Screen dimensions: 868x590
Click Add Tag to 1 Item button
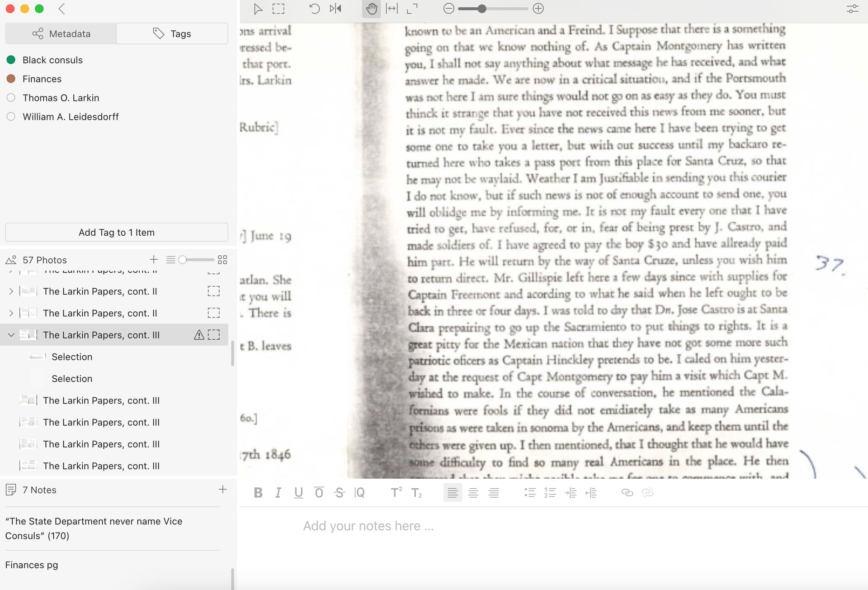click(x=117, y=232)
